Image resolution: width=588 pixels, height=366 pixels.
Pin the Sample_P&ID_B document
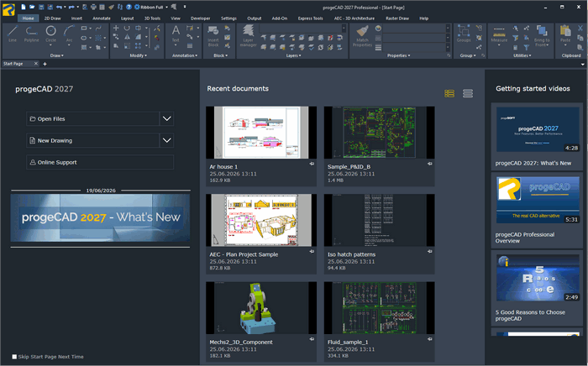(x=430, y=164)
